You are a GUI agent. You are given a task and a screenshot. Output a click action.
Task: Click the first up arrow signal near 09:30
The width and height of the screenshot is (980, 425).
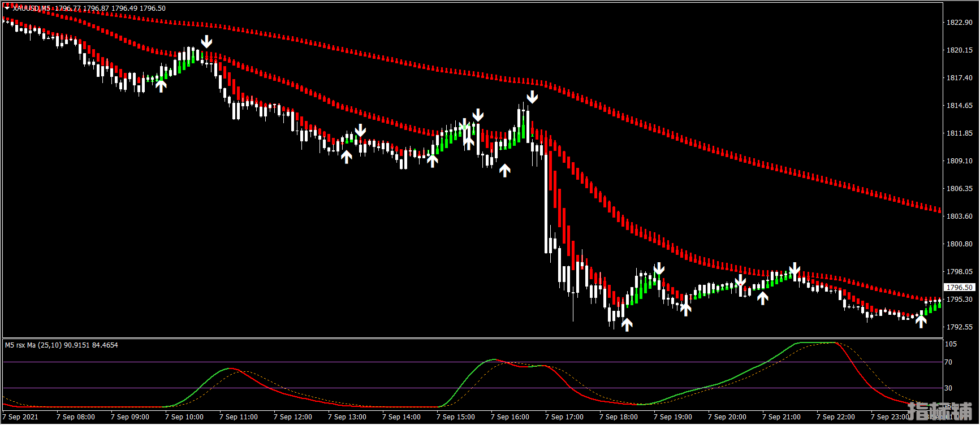tap(161, 86)
